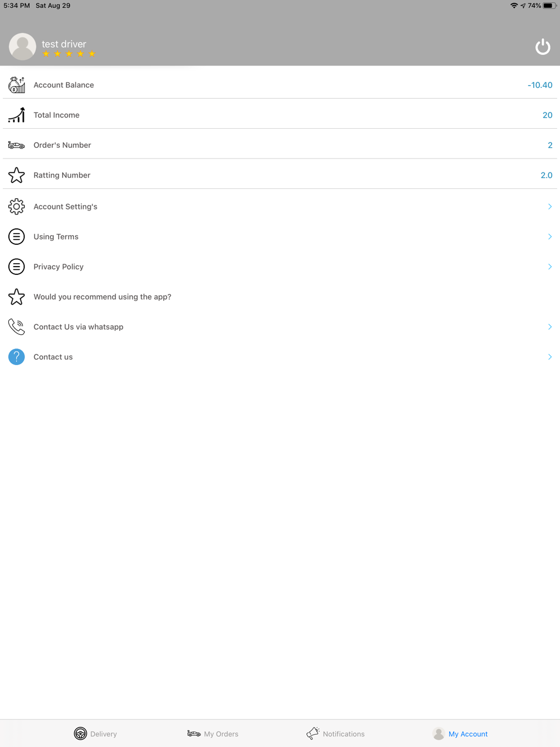560x747 pixels.
Task: Expand Using Terms chevron arrow
Action: point(550,237)
